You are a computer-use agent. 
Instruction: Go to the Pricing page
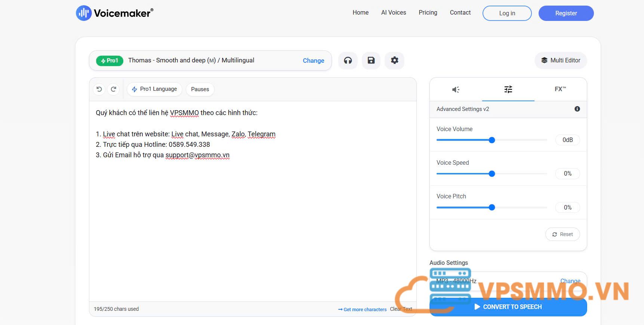pos(428,13)
